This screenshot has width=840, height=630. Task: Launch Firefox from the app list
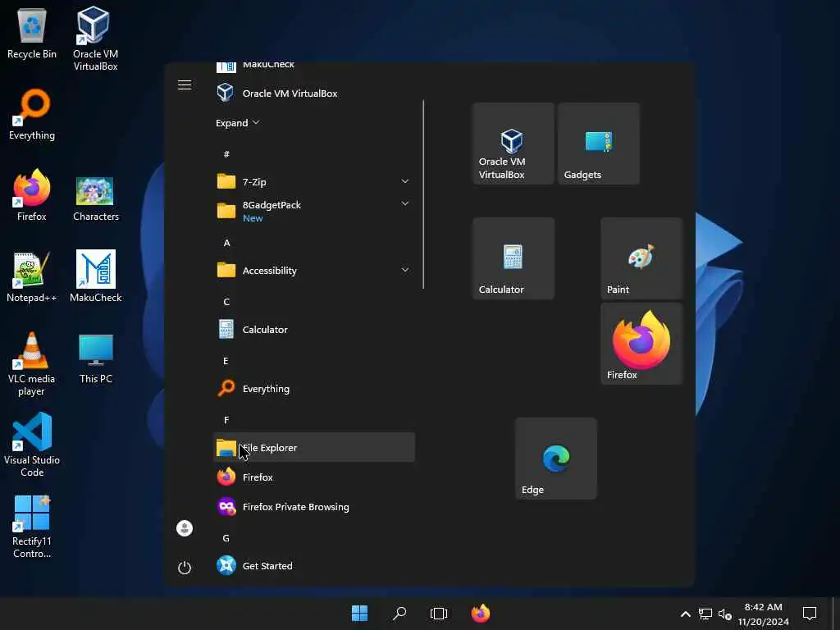coord(314,477)
